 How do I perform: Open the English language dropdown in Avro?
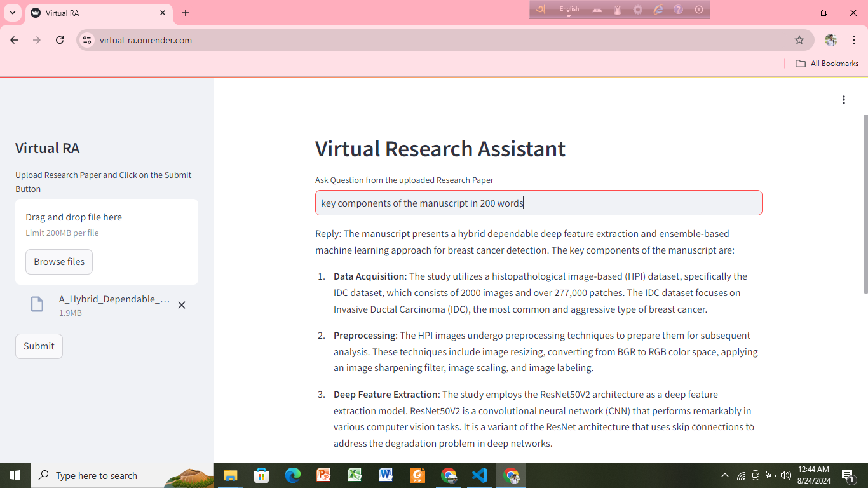[569, 10]
